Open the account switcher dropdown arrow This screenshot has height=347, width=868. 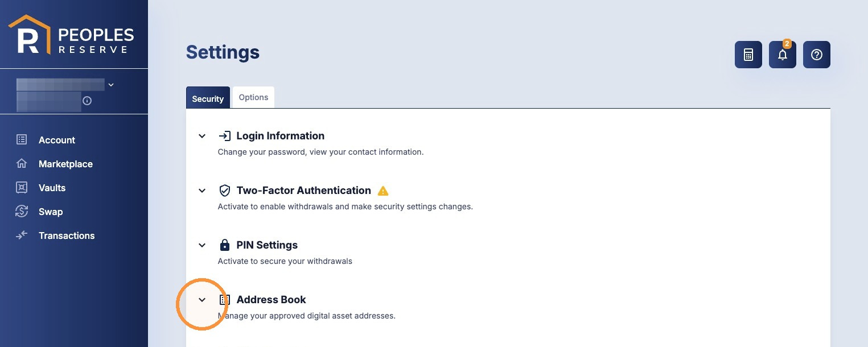coord(111,85)
